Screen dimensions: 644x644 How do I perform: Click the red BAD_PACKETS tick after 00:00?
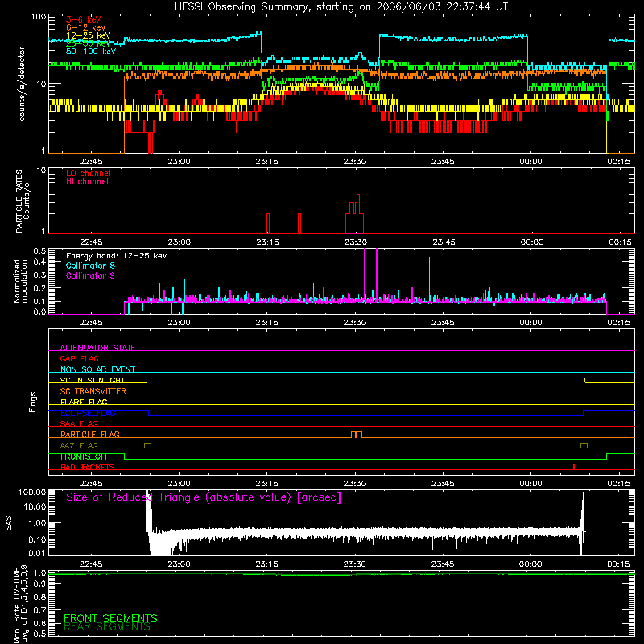click(x=574, y=467)
